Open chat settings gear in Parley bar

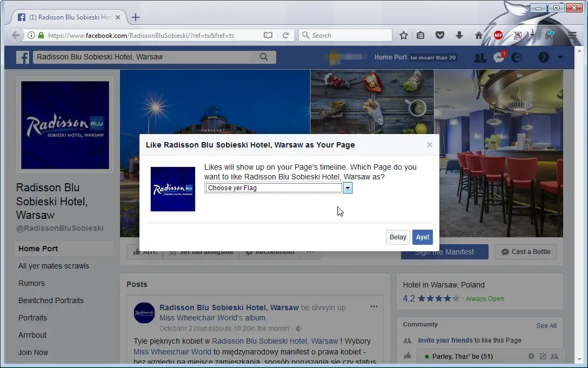point(531,356)
